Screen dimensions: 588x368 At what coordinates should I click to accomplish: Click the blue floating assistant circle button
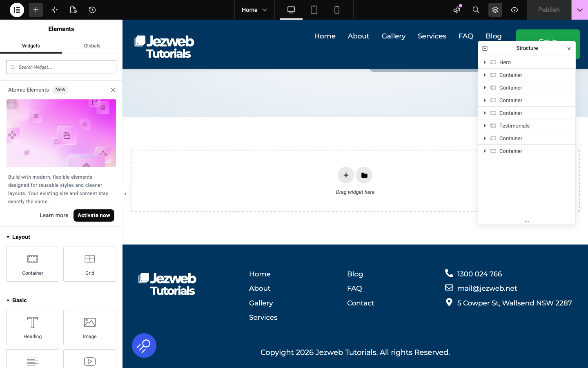144,346
